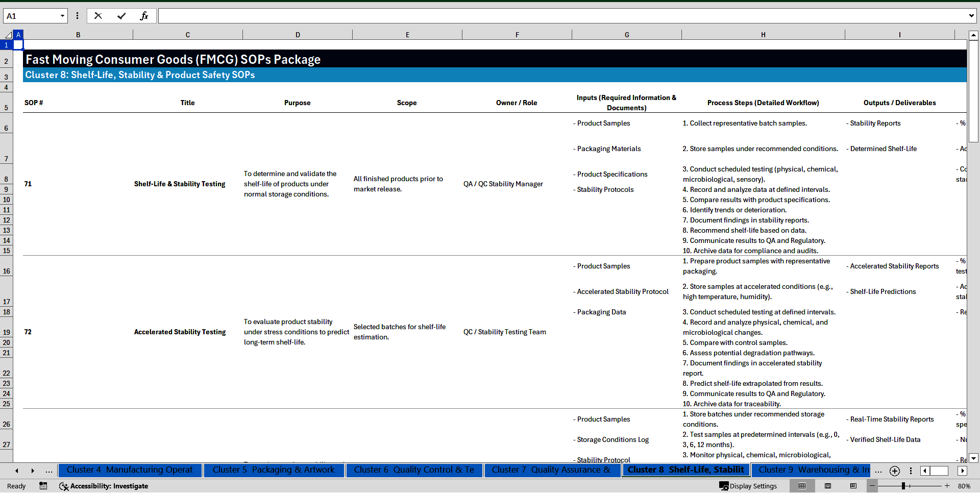Click the macro record icon near Ready

(43, 486)
